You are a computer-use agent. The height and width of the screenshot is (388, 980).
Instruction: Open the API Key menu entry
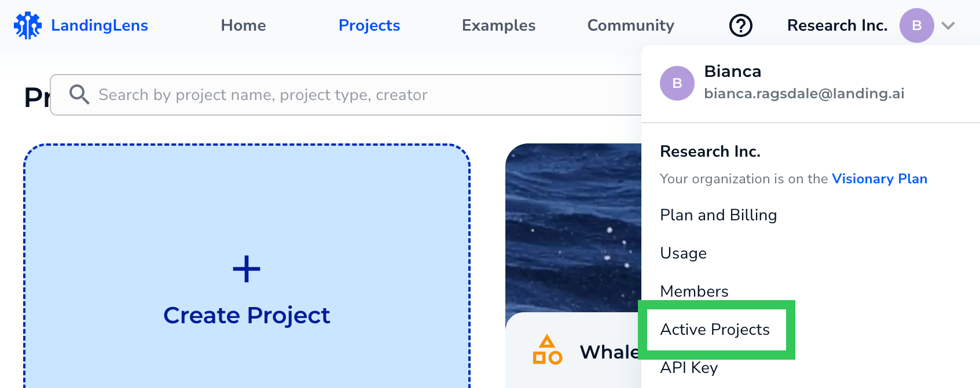pyautogui.click(x=689, y=368)
